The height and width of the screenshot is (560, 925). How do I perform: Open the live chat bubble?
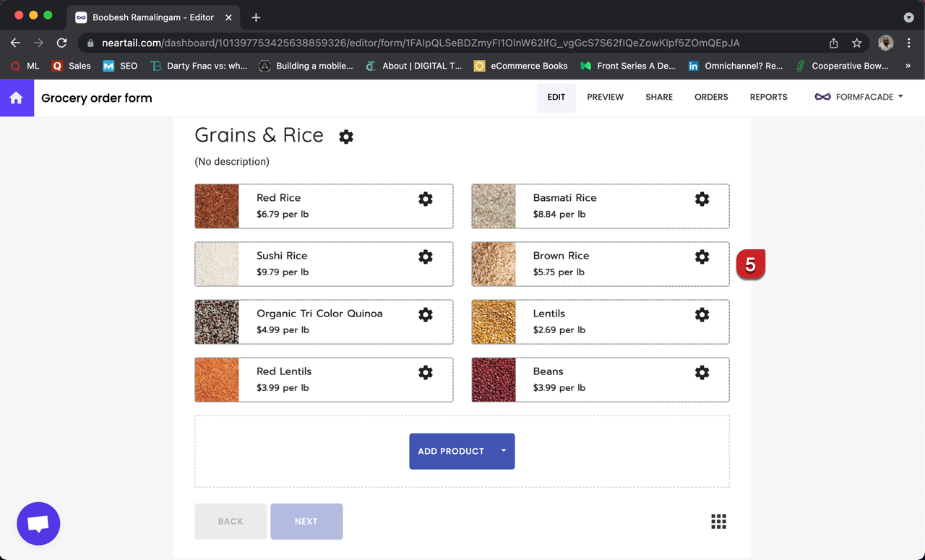[38, 524]
